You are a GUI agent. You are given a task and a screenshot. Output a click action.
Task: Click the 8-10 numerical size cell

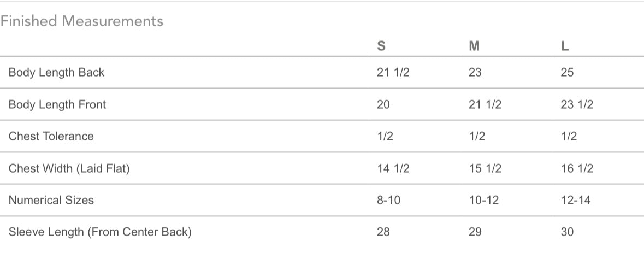click(388, 200)
